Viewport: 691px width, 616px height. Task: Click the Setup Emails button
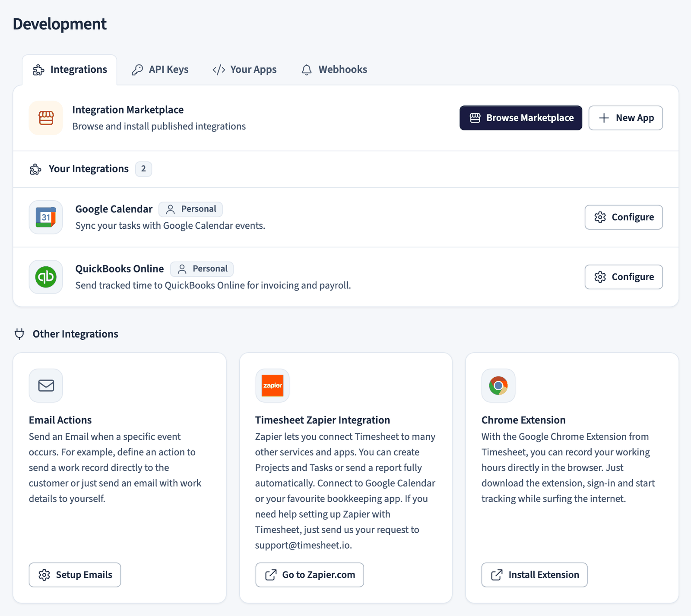[x=75, y=575]
